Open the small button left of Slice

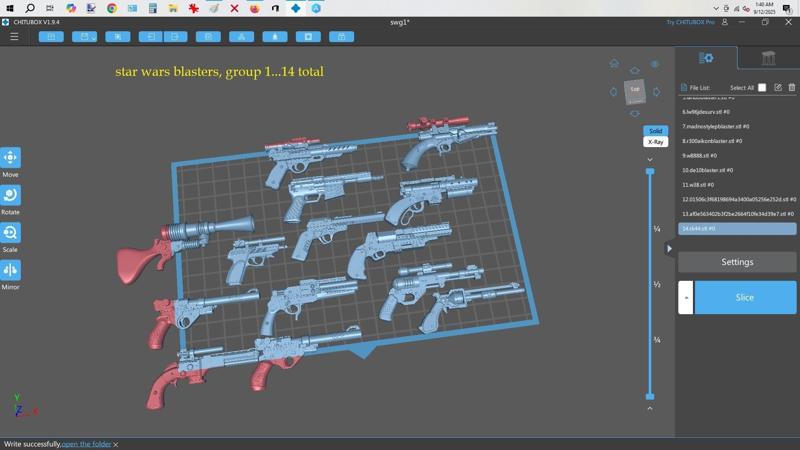pyautogui.click(x=686, y=297)
